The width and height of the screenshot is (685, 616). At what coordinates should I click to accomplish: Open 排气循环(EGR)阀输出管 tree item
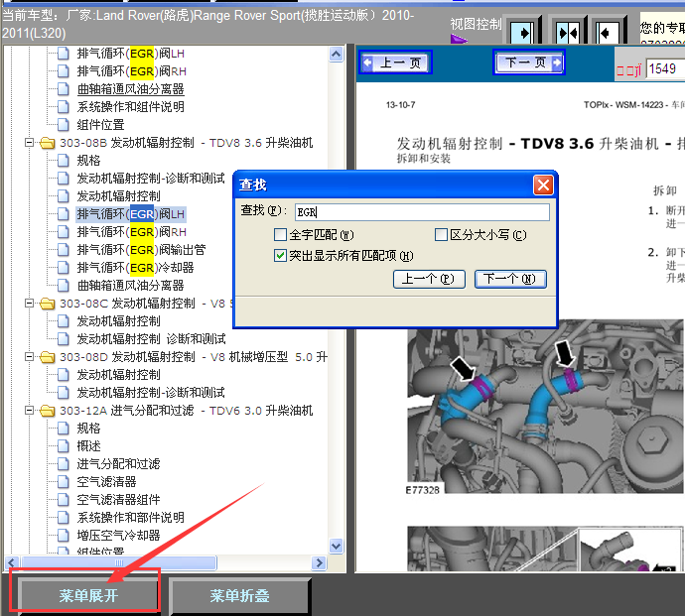pyautogui.click(x=141, y=250)
